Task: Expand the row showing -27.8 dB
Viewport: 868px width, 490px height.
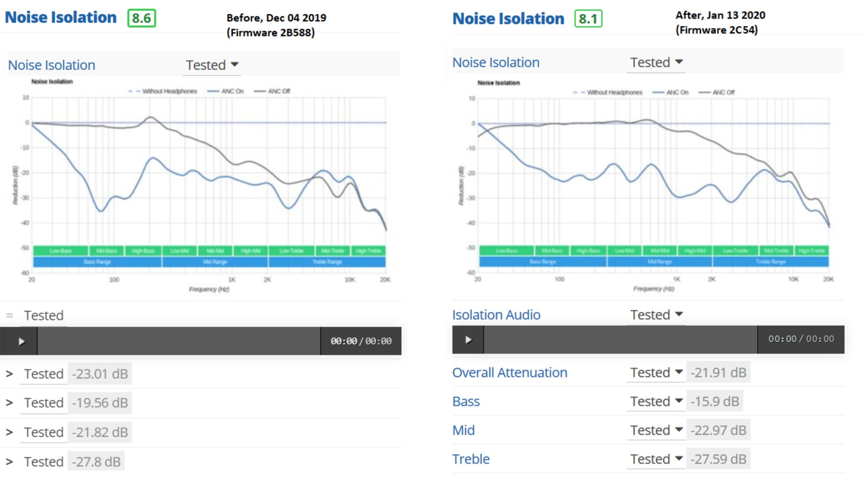Action: tap(9, 462)
